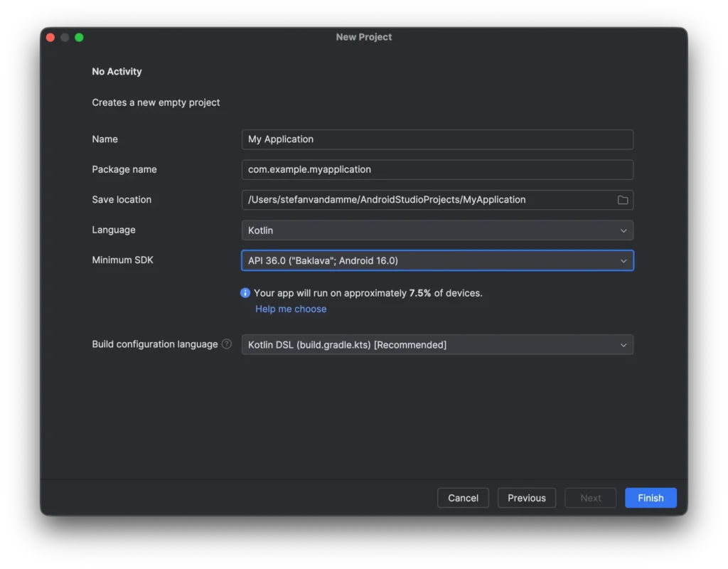Screen dimensions: 728x569
Task: Click the Language dropdown chevron
Action: pos(624,230)
